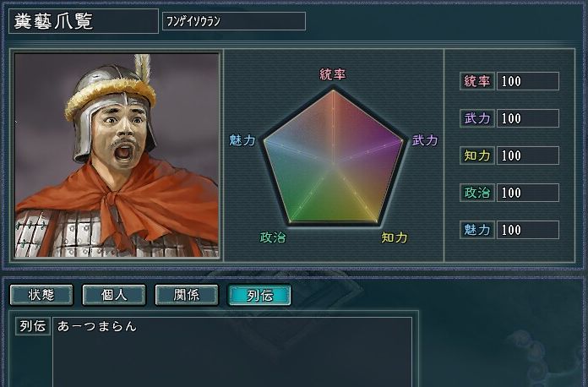Viewport: 588px width, 387px height.
Task: Click the フンゲイソウラン reading field
Action: [234, 21]
